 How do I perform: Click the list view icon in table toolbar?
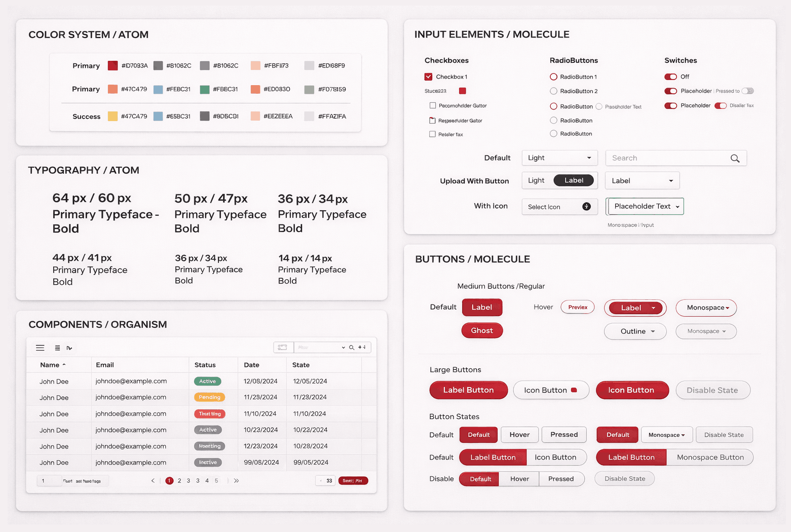pos(57,348)
